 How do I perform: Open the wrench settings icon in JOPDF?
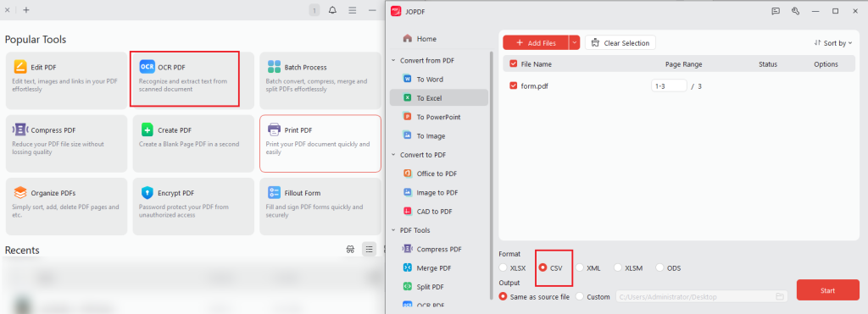tap(795, 11)
